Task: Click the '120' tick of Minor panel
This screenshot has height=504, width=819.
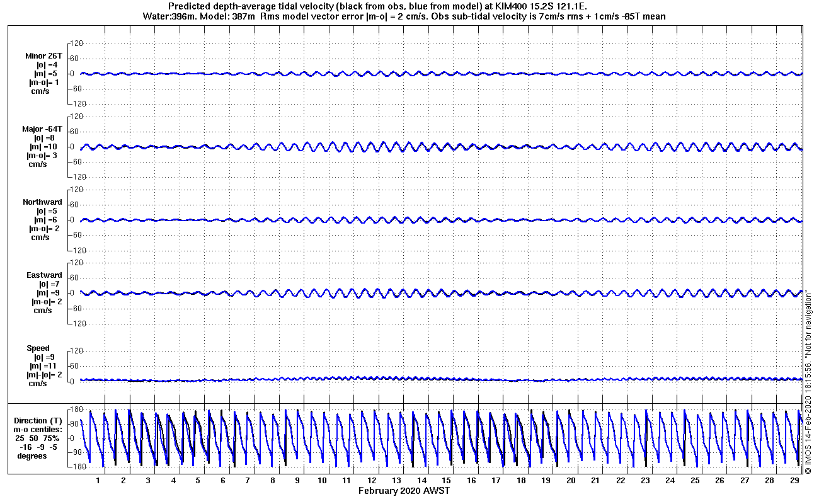Action: (77, 43)
